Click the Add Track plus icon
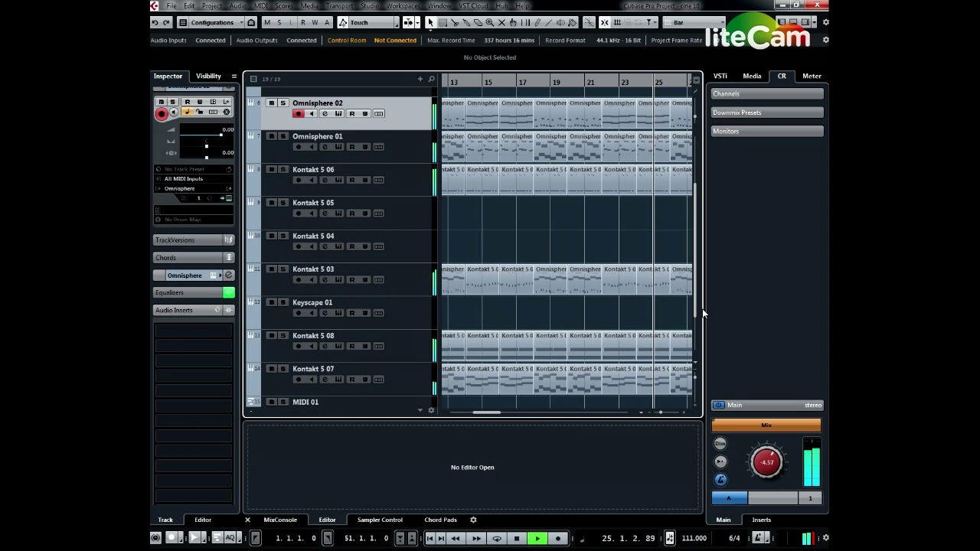980x551 pixels. 420,79
